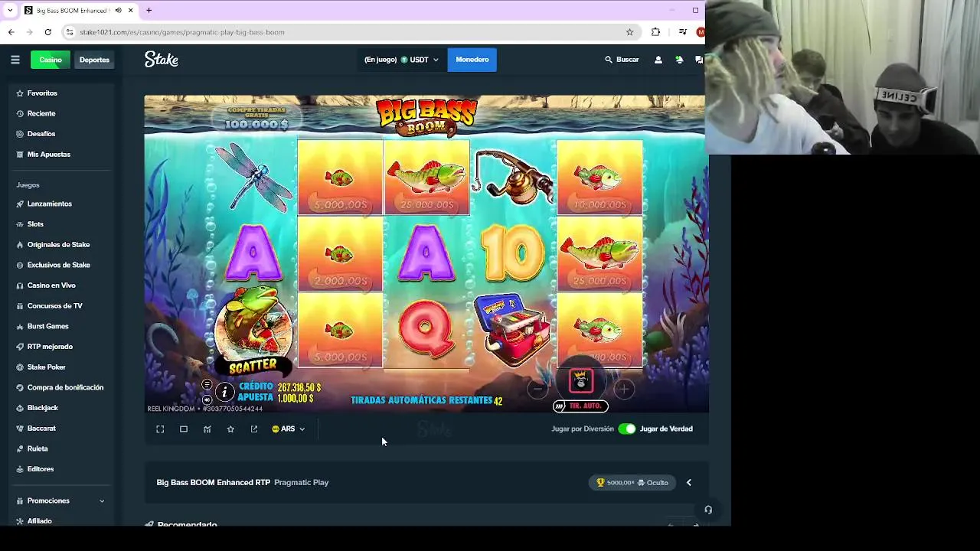
Task: Reload the browser page
Action: click(47, 32)
